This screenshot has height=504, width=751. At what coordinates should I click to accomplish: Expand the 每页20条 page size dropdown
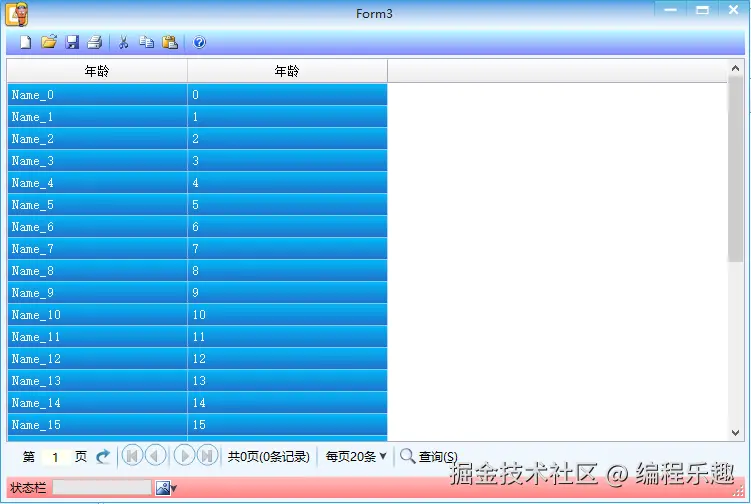point(356,457)
